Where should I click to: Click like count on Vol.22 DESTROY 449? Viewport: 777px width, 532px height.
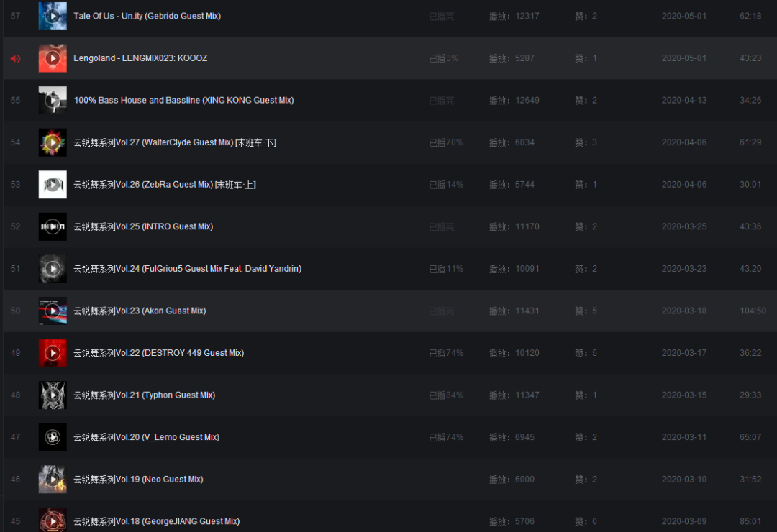coord(586,353)
